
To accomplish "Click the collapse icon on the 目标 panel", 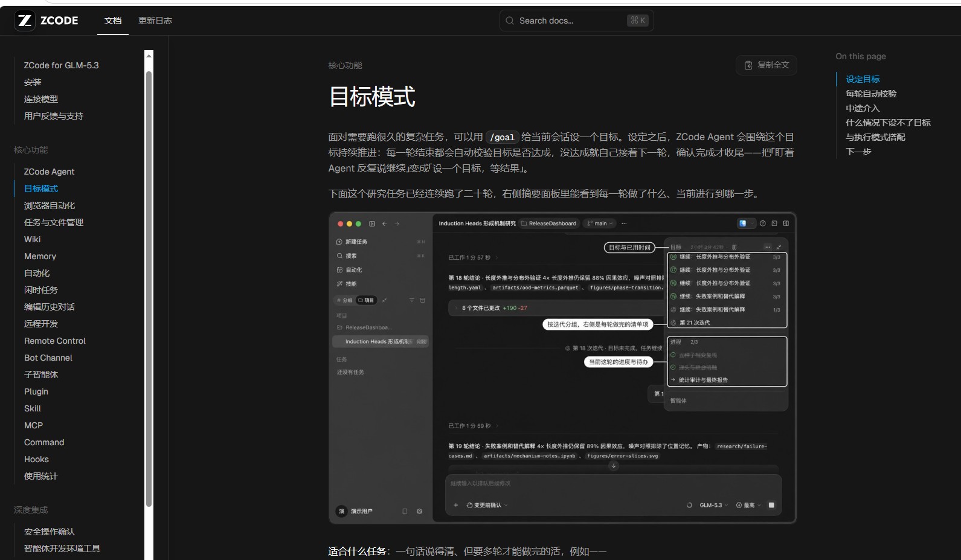I will pos(779,247).
